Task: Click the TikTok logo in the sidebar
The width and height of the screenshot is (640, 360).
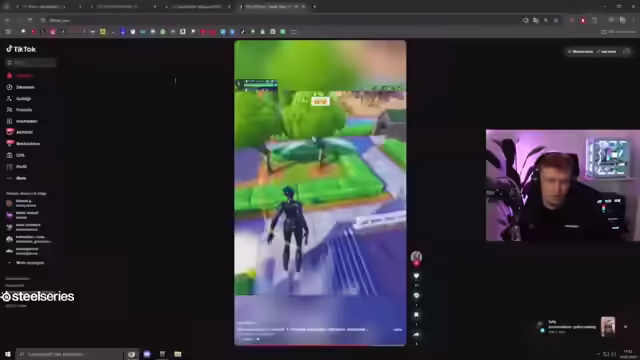Action: tap(21, 49)
